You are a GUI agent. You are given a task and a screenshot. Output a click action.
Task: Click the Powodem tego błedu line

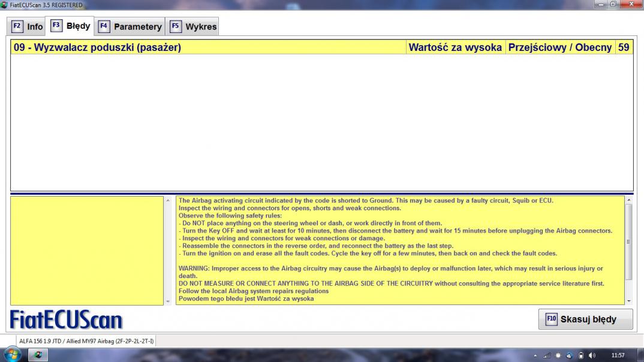pos(246,298)
